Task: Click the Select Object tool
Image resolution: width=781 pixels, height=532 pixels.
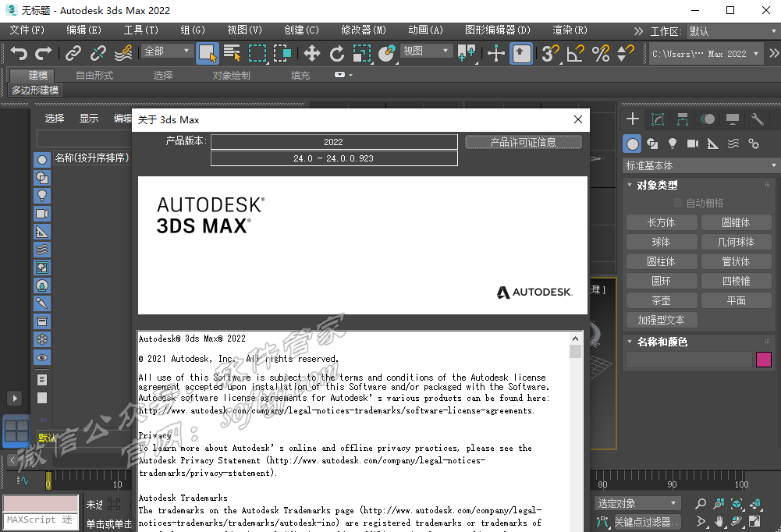Action: click(x=207, y=53)
